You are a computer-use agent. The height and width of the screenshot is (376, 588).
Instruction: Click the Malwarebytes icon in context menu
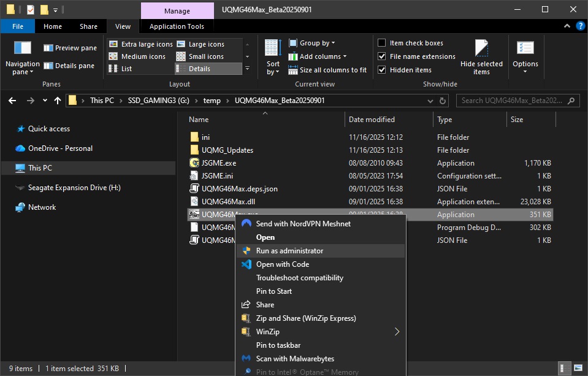point(246,358)
